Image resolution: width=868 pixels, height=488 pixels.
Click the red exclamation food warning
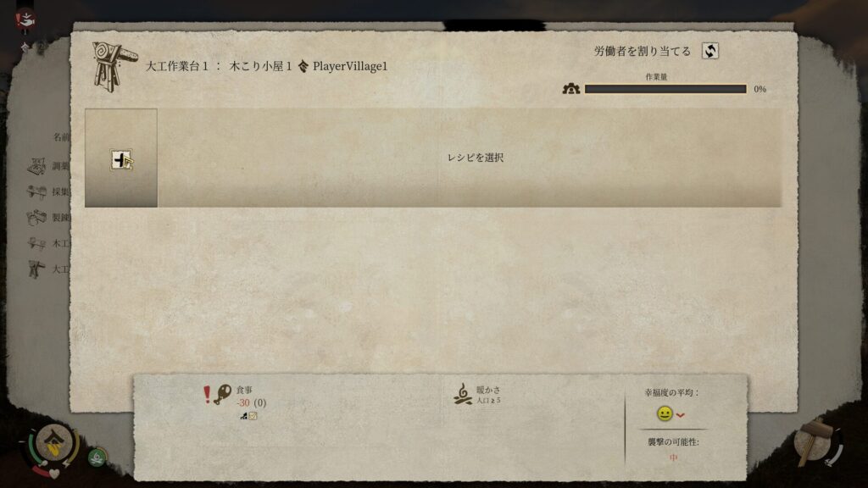pyautogui.click(x=207, y=395)
